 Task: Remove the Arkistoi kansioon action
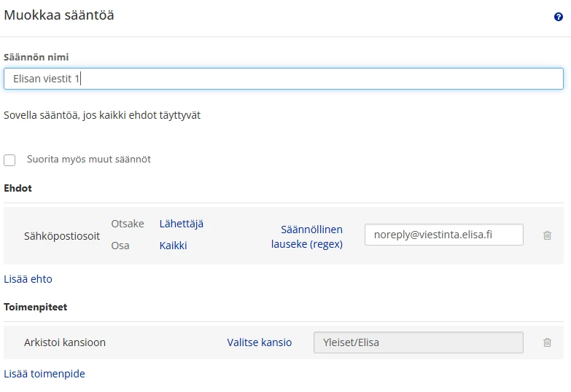pyautogui.click(x=547, y=342)
